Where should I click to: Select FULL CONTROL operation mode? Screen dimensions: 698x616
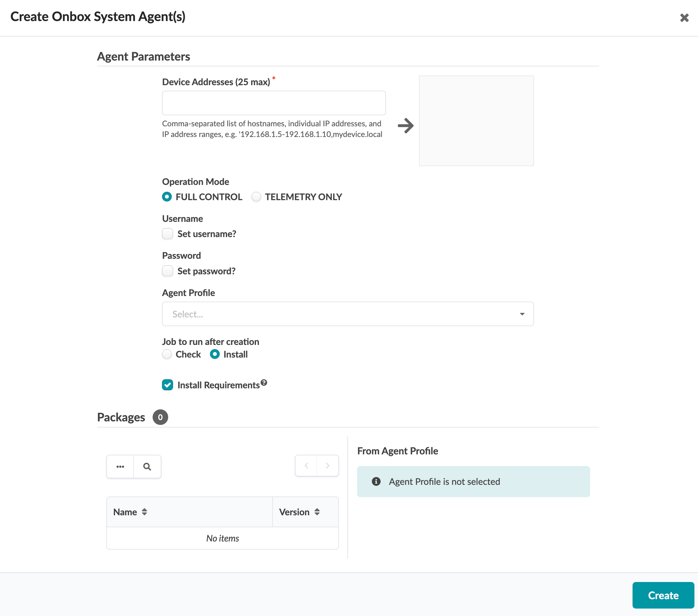point(167,197)
